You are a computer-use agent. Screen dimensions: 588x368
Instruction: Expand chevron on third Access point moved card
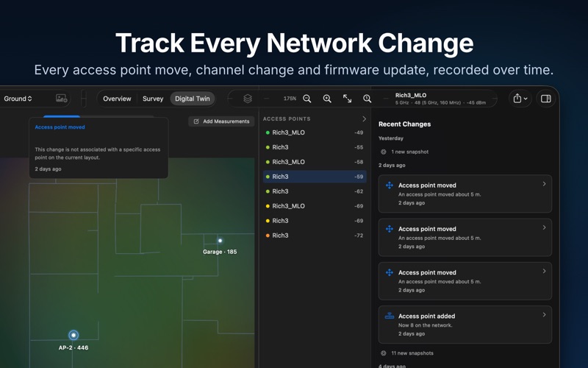coord(544,271)
